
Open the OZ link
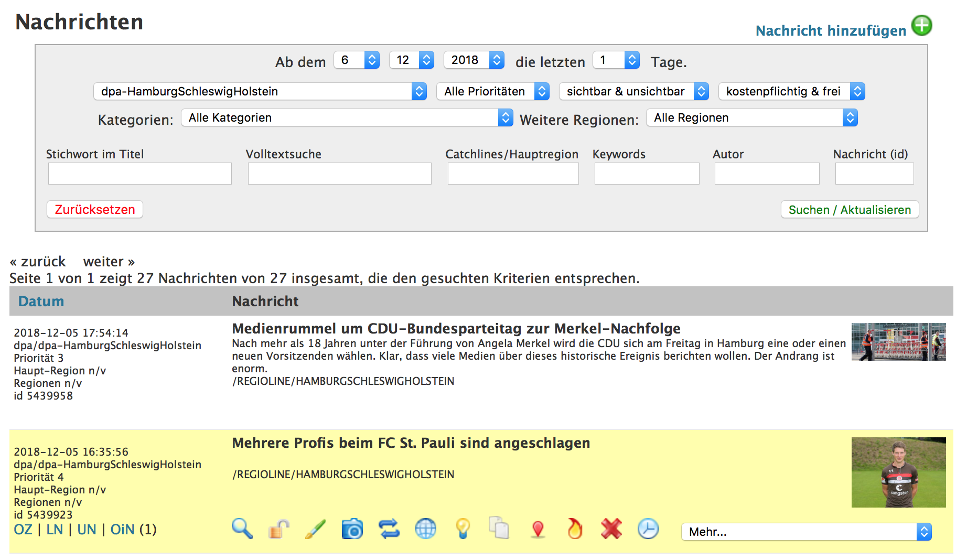(x=23, y=530)
